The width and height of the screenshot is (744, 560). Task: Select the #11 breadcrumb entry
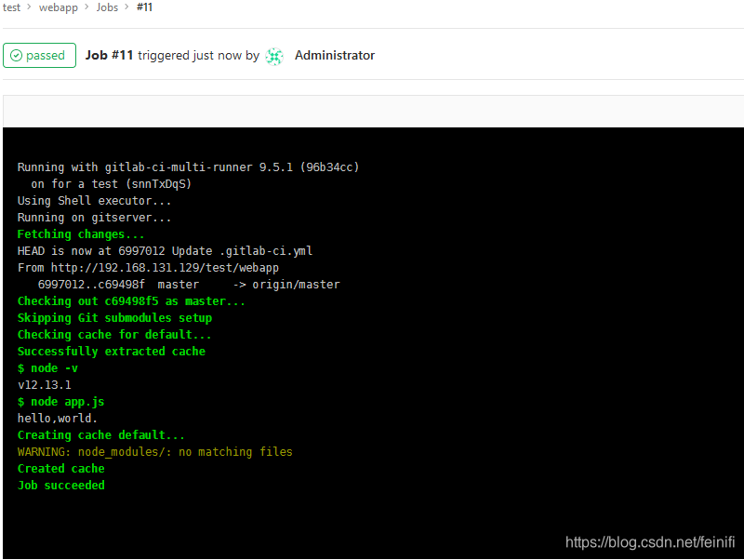click(x=145, y=7)
